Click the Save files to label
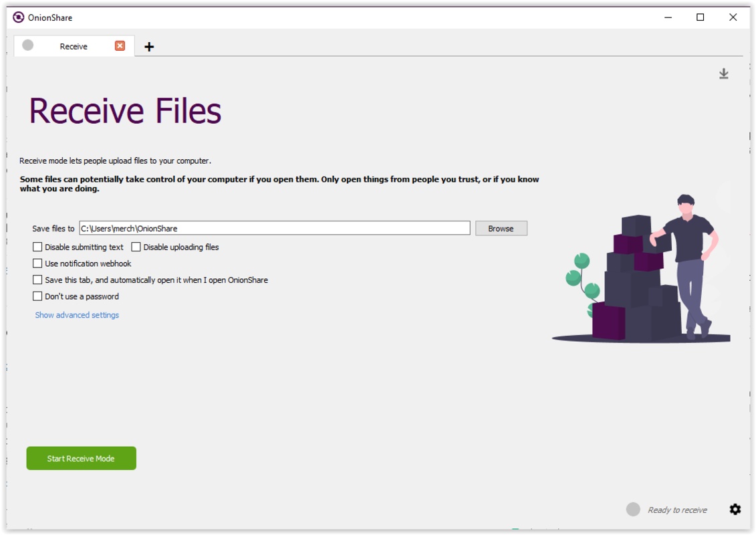The image size is (756, 535). tap(53, 229)
